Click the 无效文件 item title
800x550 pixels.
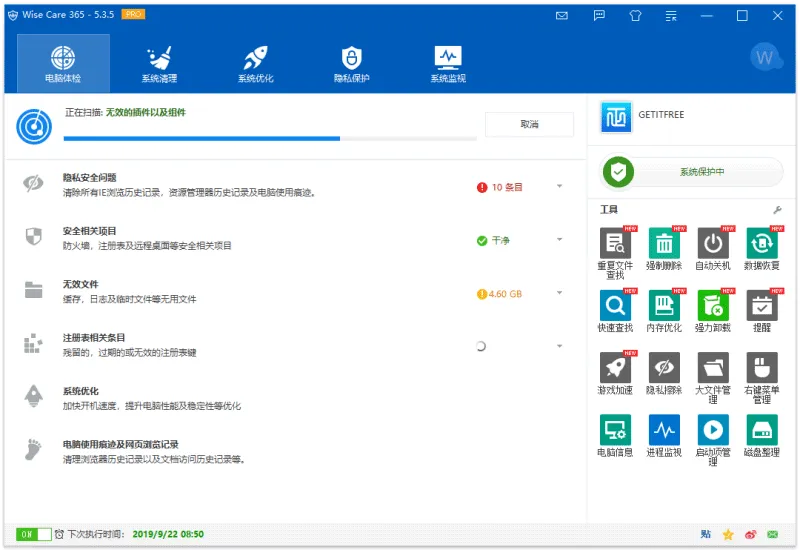coord(81,284)
